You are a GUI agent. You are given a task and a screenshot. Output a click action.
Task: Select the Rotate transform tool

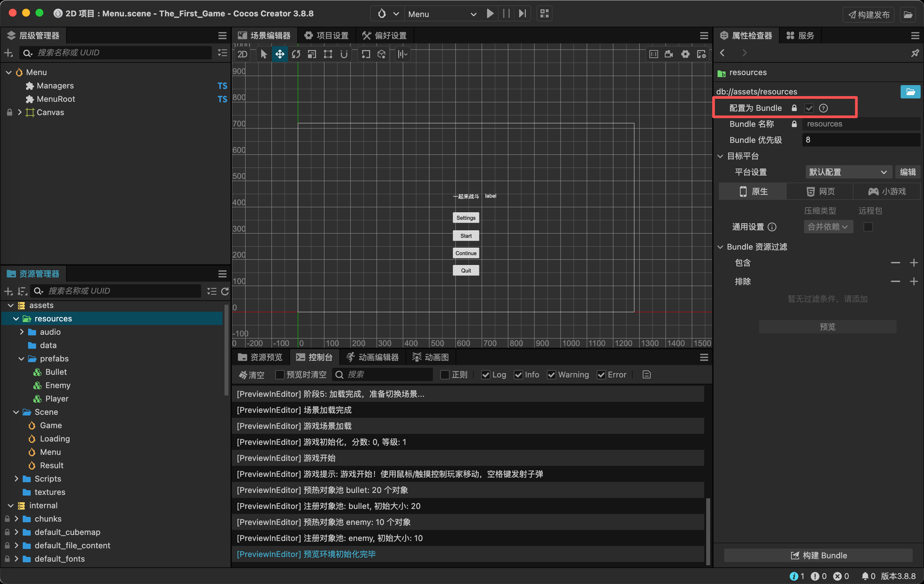click(296, 54)
